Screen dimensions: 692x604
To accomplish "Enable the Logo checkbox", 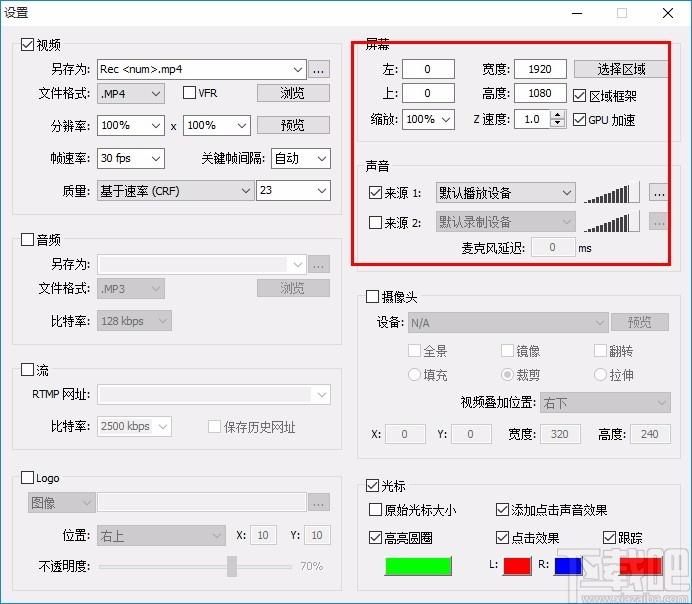I will 27,477.
